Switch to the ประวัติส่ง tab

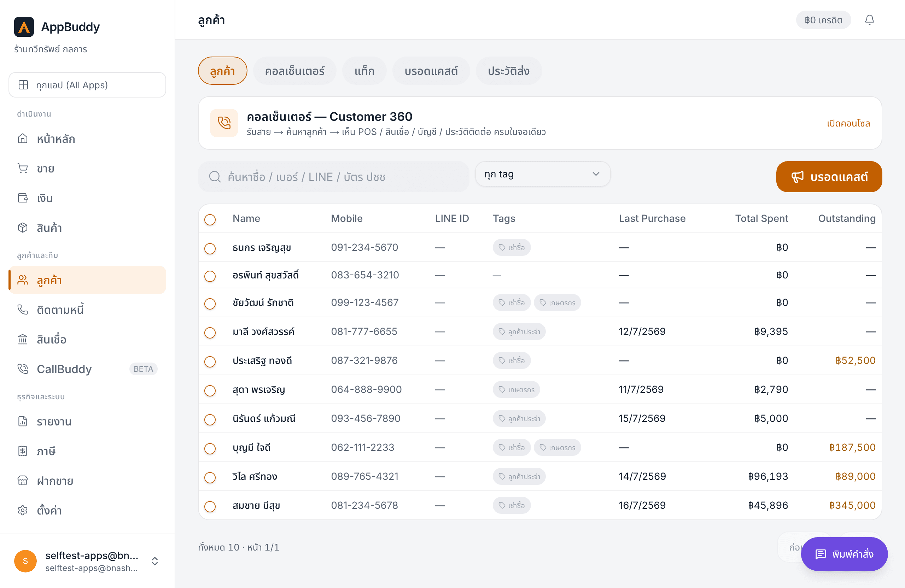coord(509,71)
